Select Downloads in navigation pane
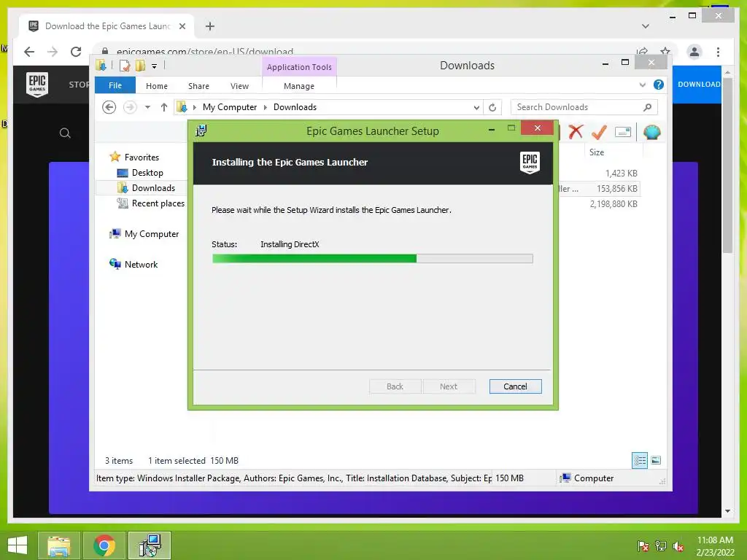This screenshot has height=560, width=747. pos(146,188)
